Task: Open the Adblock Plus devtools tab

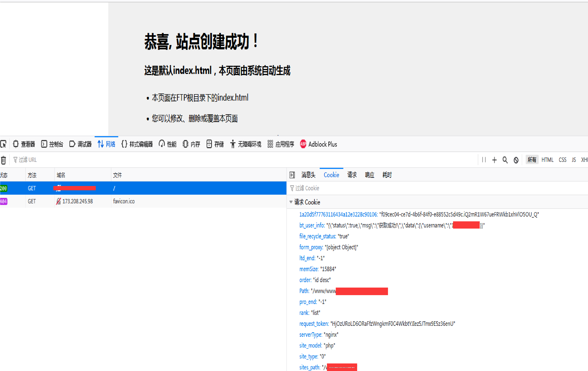Action: tap(318, 144)
